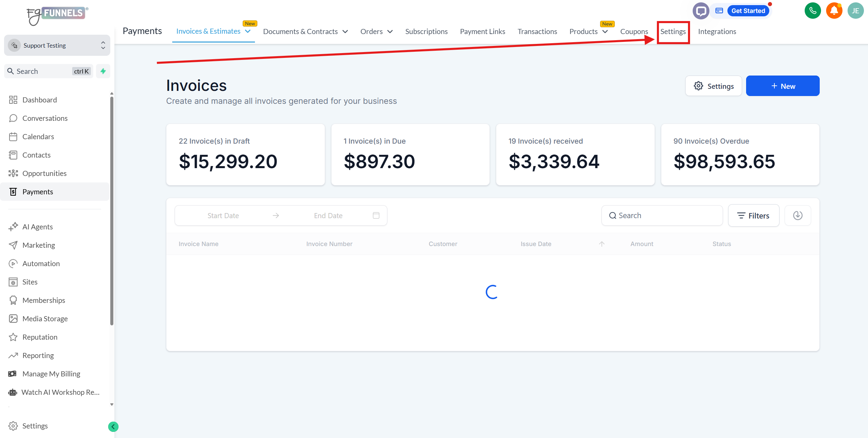The height and width of the screenshot is (438, 868).
Task: Click the blue New invoice button
Action: tap(783, 86)
